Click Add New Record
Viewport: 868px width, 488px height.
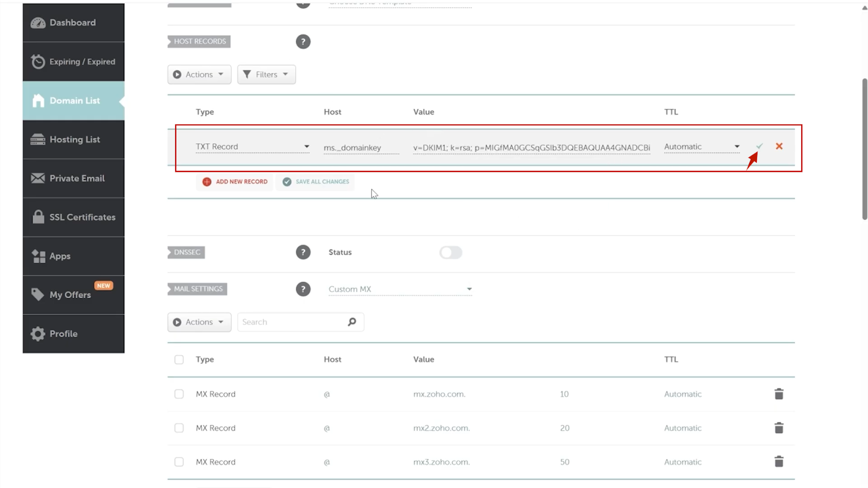coord(235,182)
